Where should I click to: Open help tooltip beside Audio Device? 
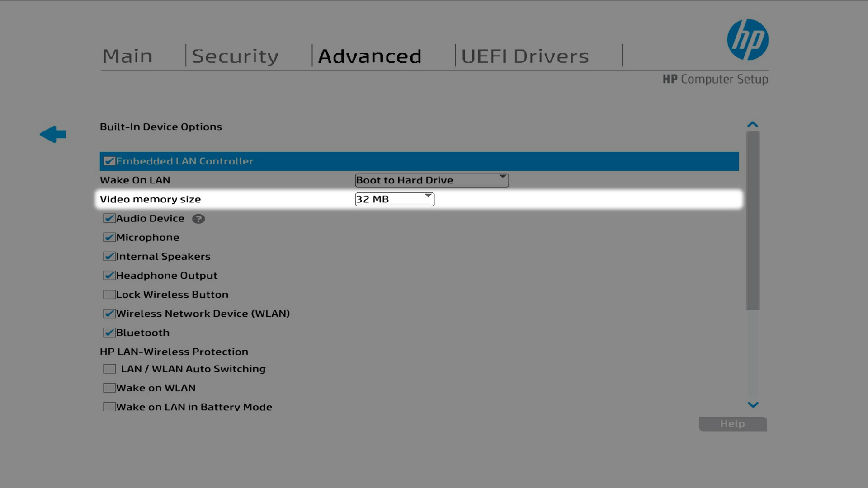click(x=199, y=219)
